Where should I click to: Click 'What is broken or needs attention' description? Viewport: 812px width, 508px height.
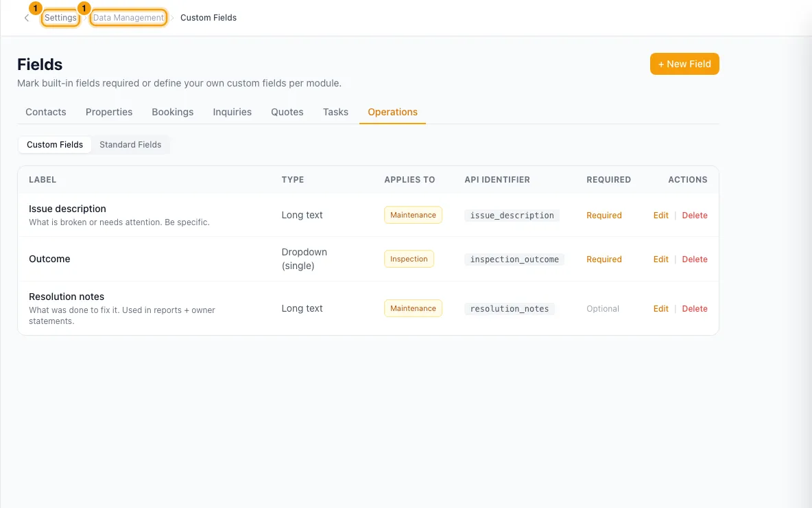(x=119, y=222)
